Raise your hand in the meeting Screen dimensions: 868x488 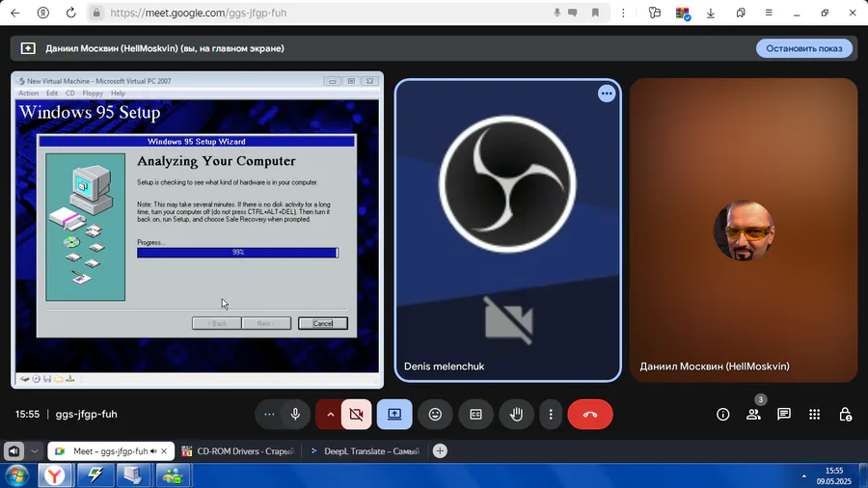pos(516,415)
